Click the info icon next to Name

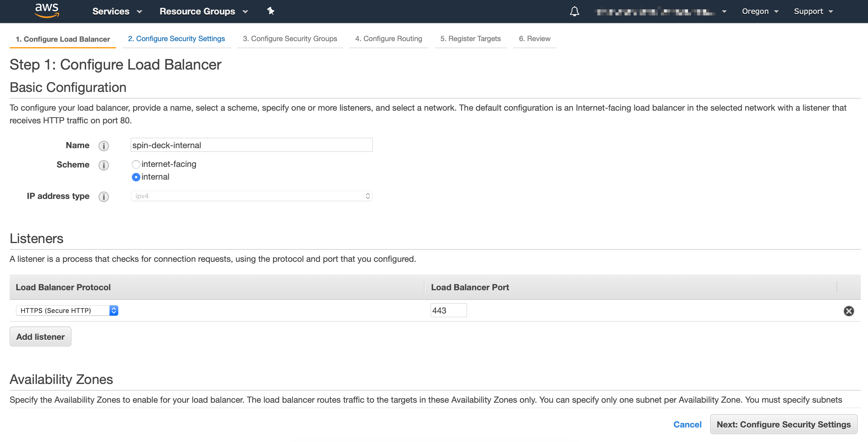103,146
